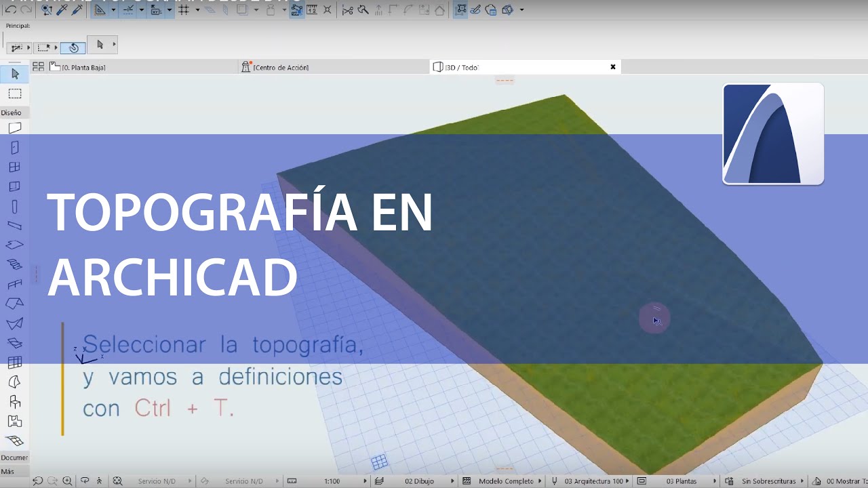Select the Mesh tool
The width and height of the screenshot is (868, 488).
pyautogui.click(x=15, y=441)
